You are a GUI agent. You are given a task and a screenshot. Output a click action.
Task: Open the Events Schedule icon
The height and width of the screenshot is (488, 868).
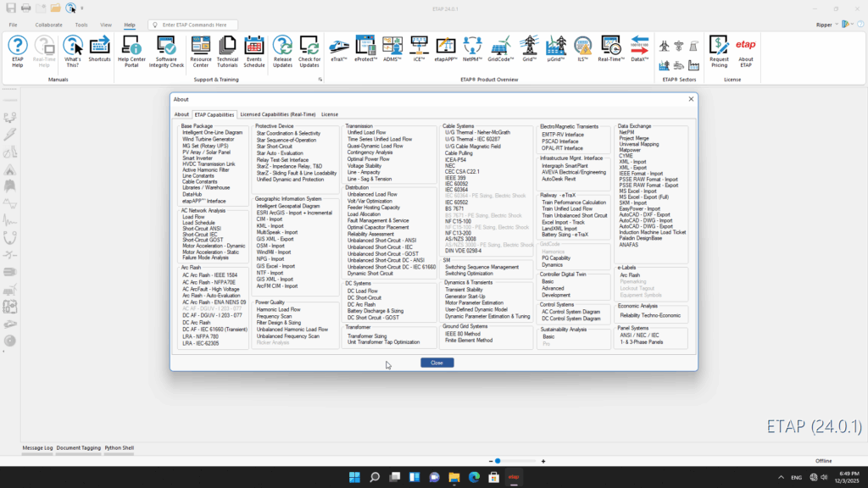254,49
